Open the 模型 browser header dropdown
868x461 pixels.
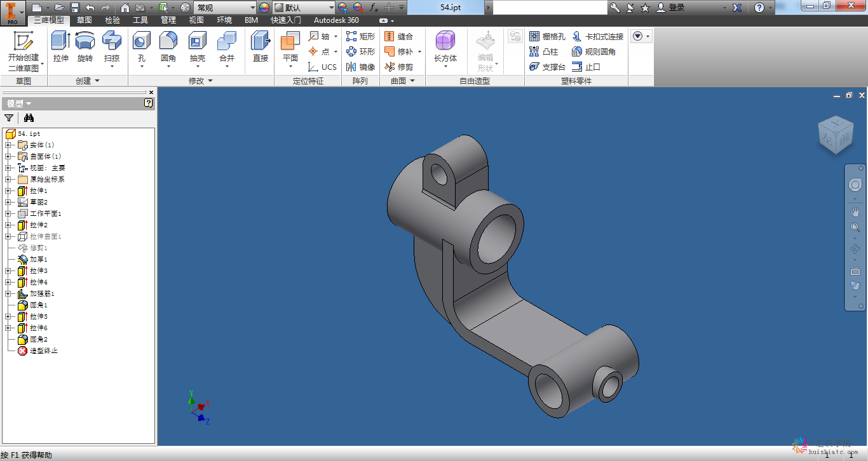(19, 104)
